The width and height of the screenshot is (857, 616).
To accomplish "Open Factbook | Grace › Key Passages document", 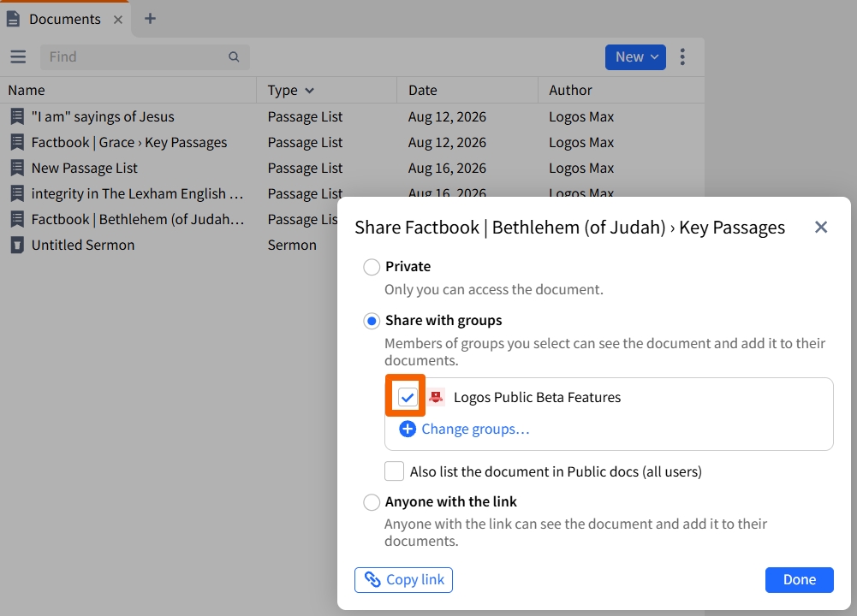I will (129, 142).
